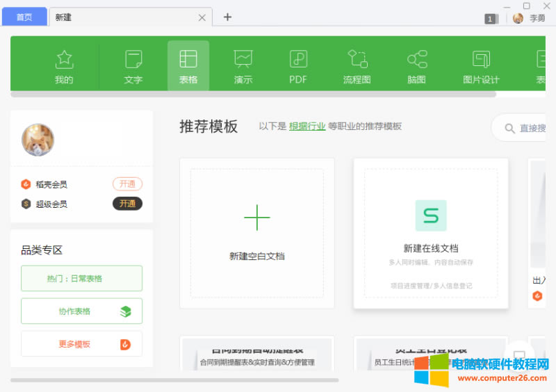556x392 pixels.
Task: Select 热门：日常表格 category
Action: click(x=81, y=278)
